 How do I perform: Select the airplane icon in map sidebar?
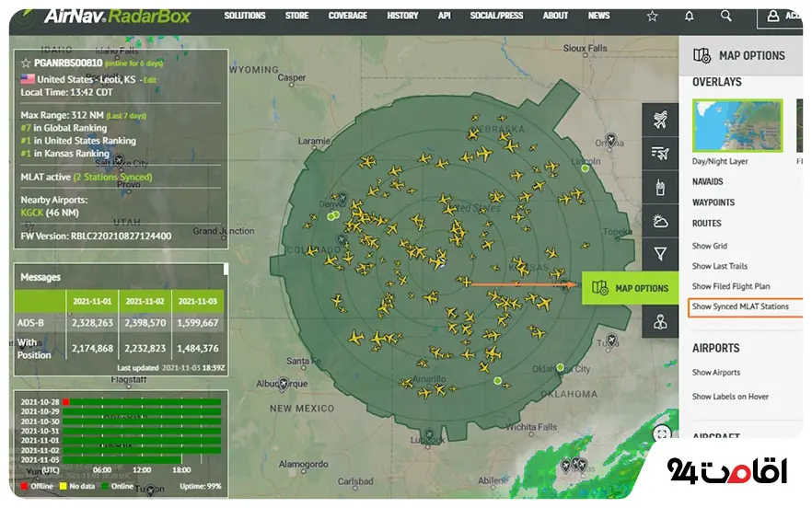click(660, 120)
